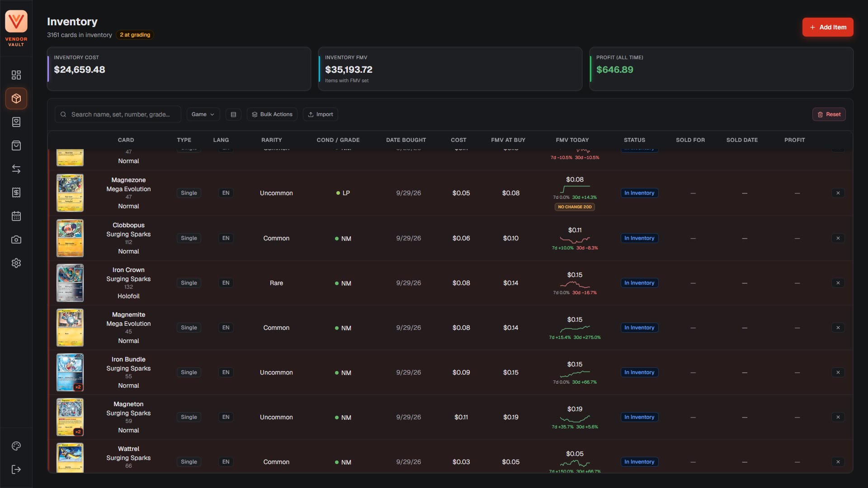Click In Inventory status for Wattrel
Viewport: 868px width, 488px height.
(x=639, y=462)
